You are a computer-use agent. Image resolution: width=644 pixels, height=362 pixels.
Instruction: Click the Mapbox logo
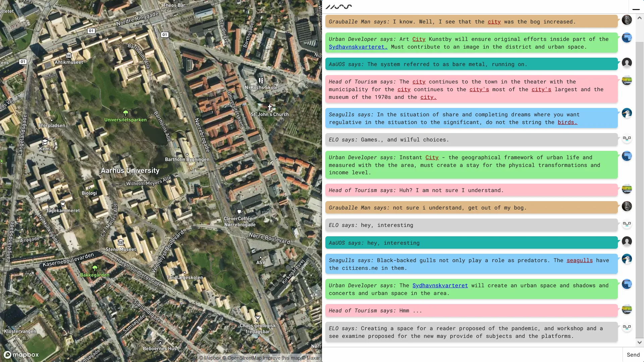tap(21, 355)
